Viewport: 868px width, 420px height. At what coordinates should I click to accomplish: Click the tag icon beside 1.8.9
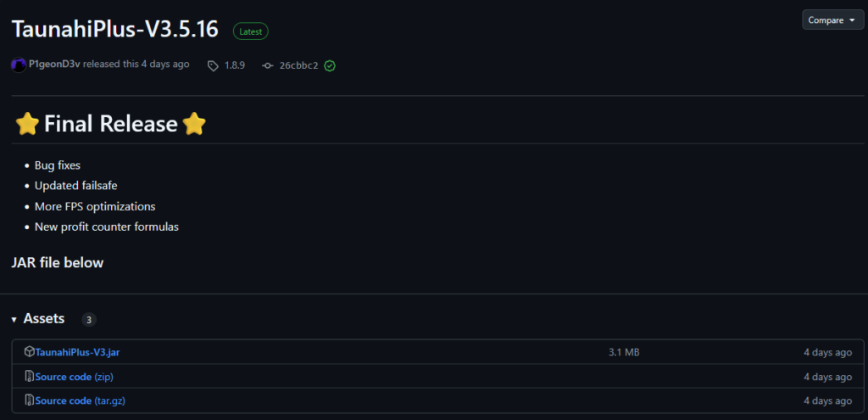[213, 65]
